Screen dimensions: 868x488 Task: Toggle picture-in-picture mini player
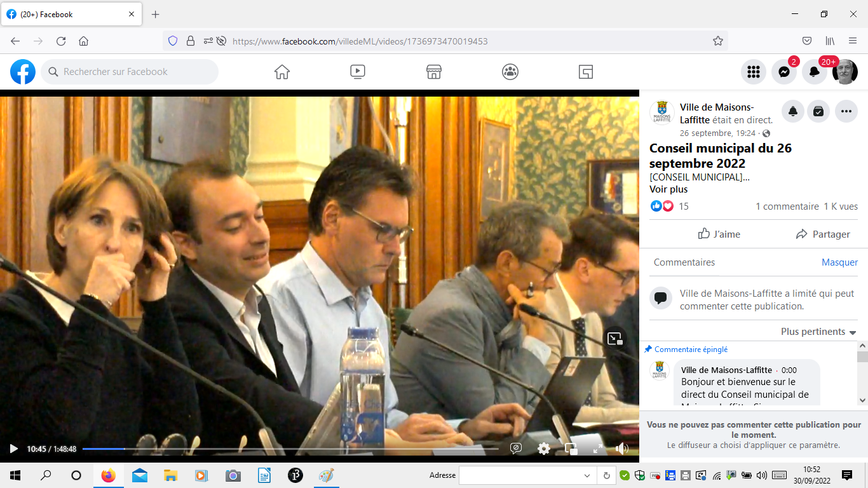pos(571,449)
